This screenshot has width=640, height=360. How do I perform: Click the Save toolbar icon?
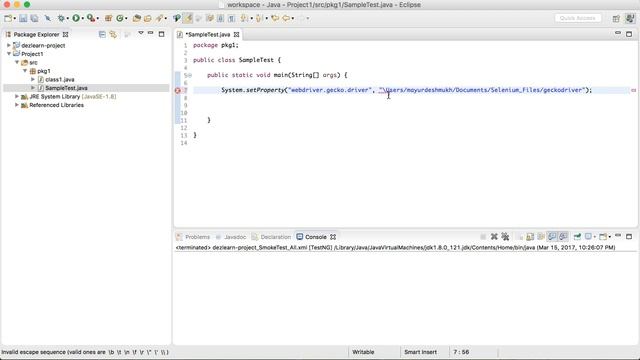pyautogui.click(x=23, y=18)
